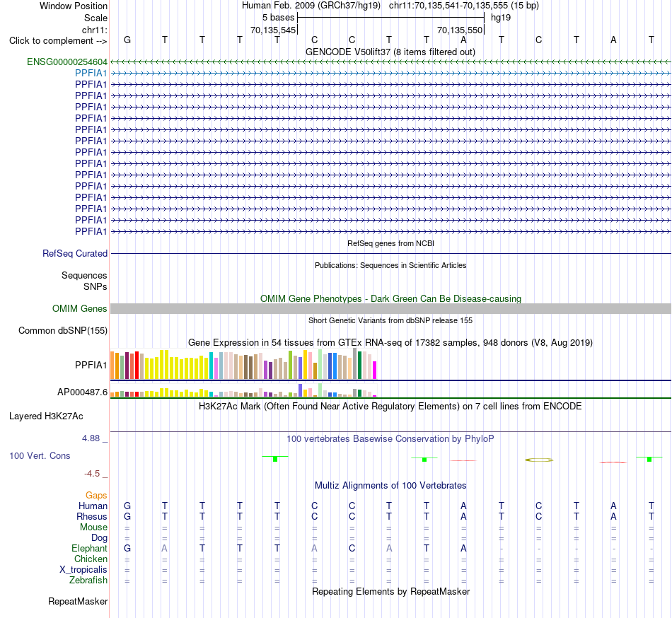The height and width of the screenshot is (618, 672).
Task: Click GENCODE V50lift37 track title
Action: coord(390,52)
